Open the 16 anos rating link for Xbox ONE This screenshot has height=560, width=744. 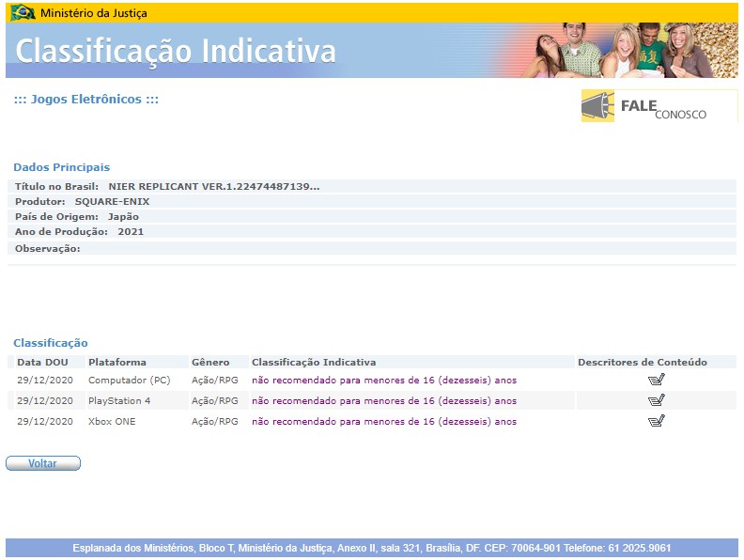click(384, 422)
